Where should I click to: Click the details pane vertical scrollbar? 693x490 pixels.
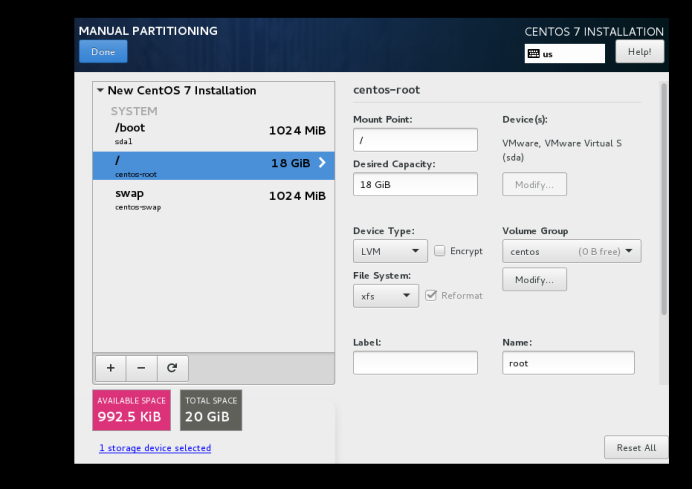[664, 199]
